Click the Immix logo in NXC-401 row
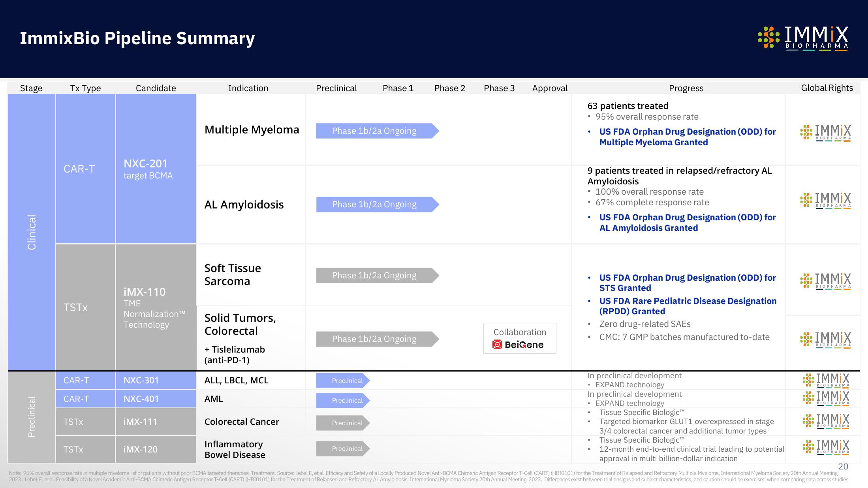This screenshot has width=868, height=488. (x=826, y=398)
